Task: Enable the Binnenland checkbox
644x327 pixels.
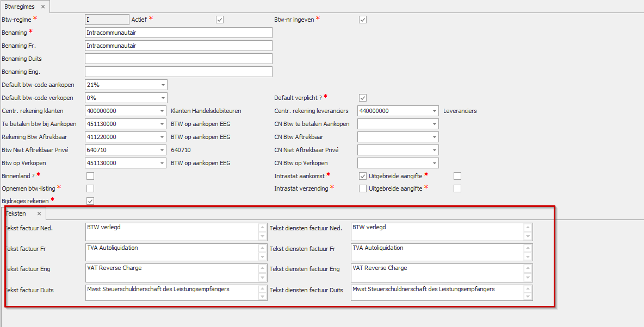Action: click(x=90, y=176)
